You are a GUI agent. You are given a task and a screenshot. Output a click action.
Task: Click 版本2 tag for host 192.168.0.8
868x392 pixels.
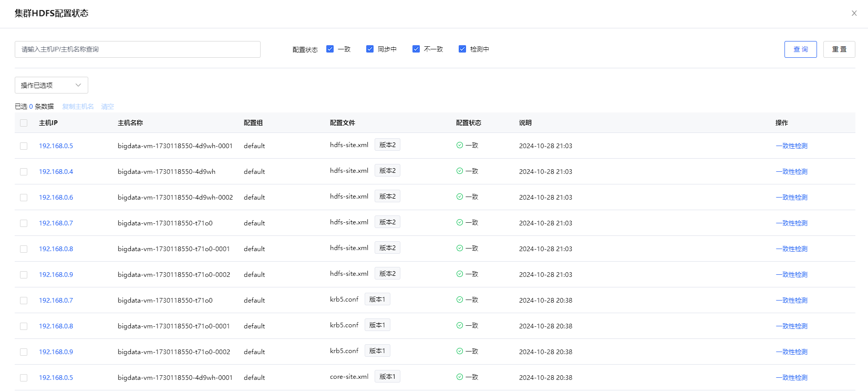point(387,248)
